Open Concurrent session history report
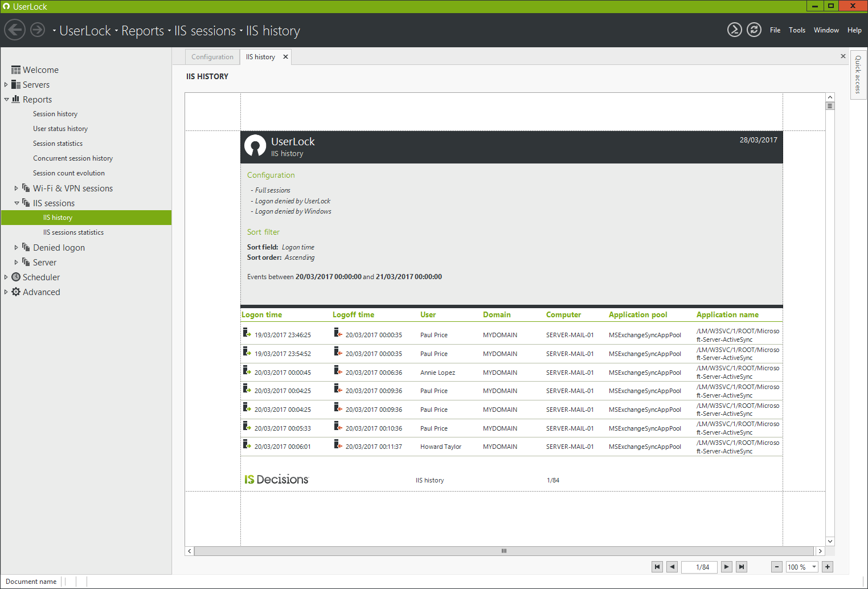This screenshot has height=589, width=868. [x=73, y=158]
